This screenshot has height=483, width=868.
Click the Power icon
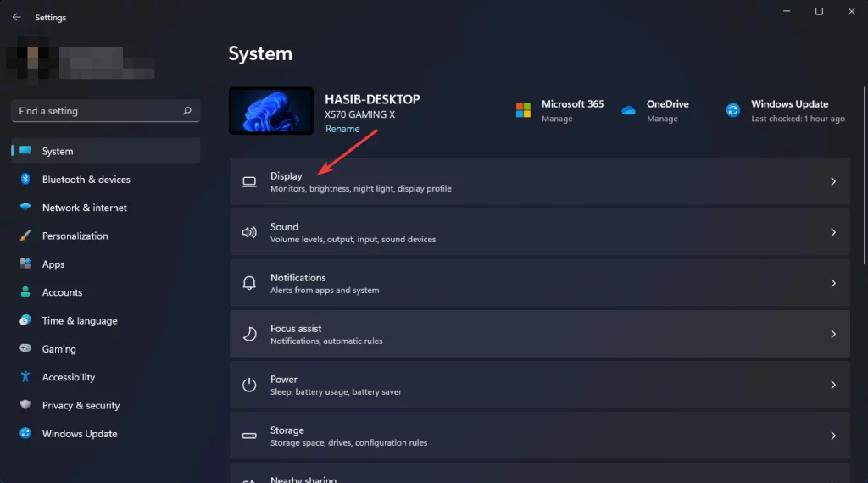tap(249, 385)
